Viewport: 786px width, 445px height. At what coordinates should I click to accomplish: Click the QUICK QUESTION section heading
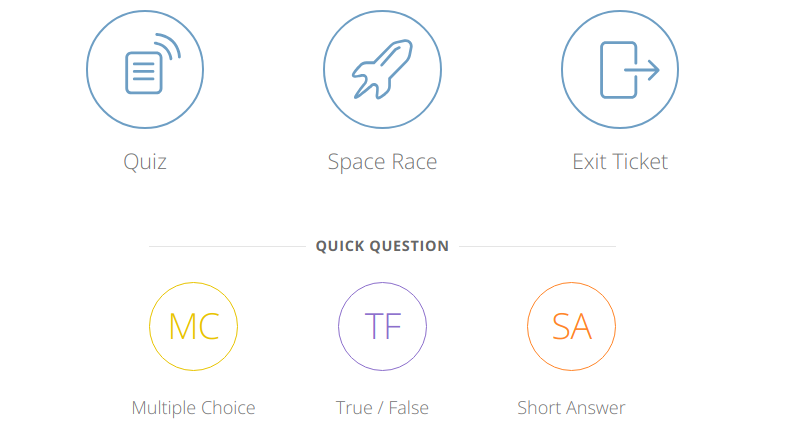point(382,246)
